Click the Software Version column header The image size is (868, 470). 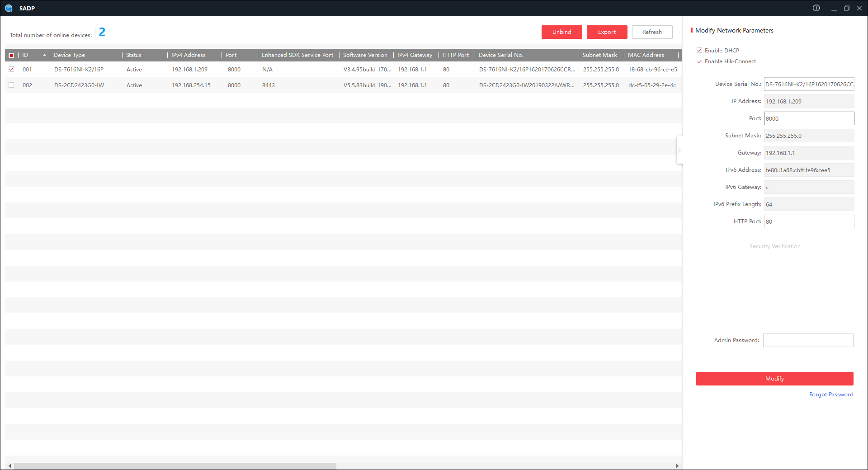365,55
